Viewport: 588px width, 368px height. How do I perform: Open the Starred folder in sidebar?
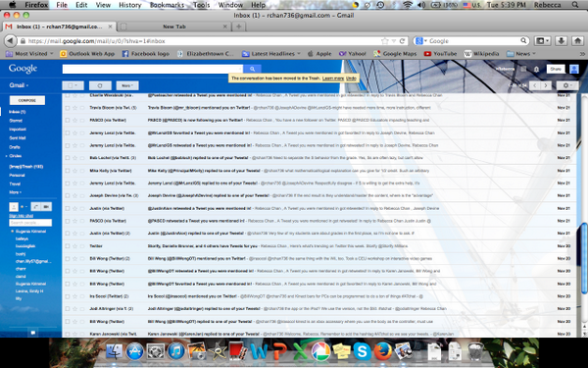point(16,121)
